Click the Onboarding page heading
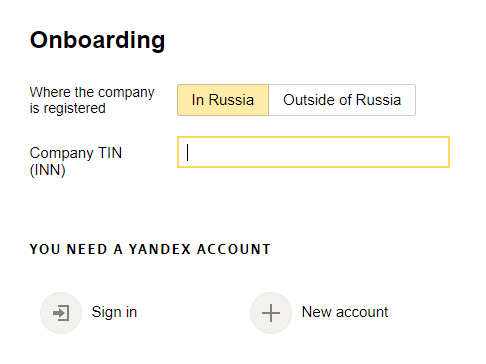The width and height of the screenshot is (486, 364). pyautogui.click(x=97, y=40)
